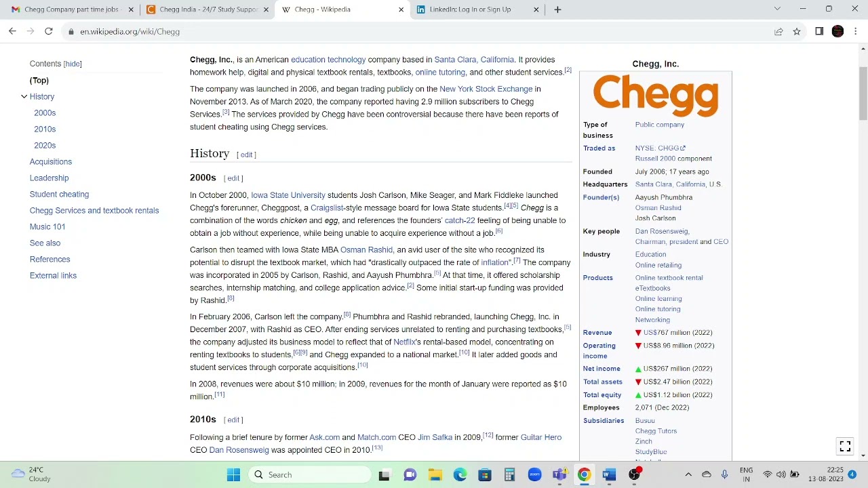Go to Student cheating in contents
The width and height of the screenshot is (868, 488).
(59, 194)
